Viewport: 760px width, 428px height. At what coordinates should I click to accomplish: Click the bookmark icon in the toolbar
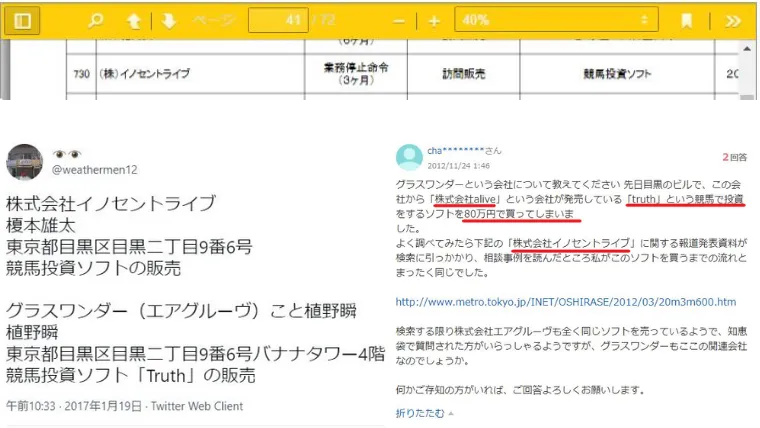click(x=686, y=21)
